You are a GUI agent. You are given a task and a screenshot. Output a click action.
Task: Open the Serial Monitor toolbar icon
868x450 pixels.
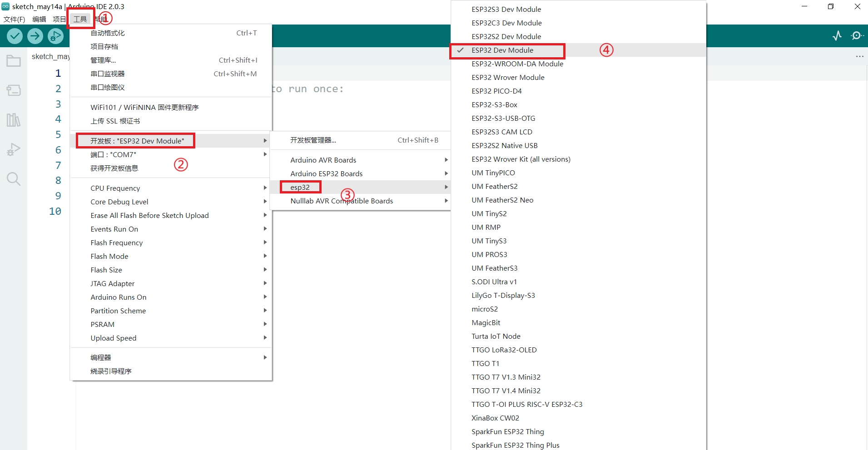857,36
